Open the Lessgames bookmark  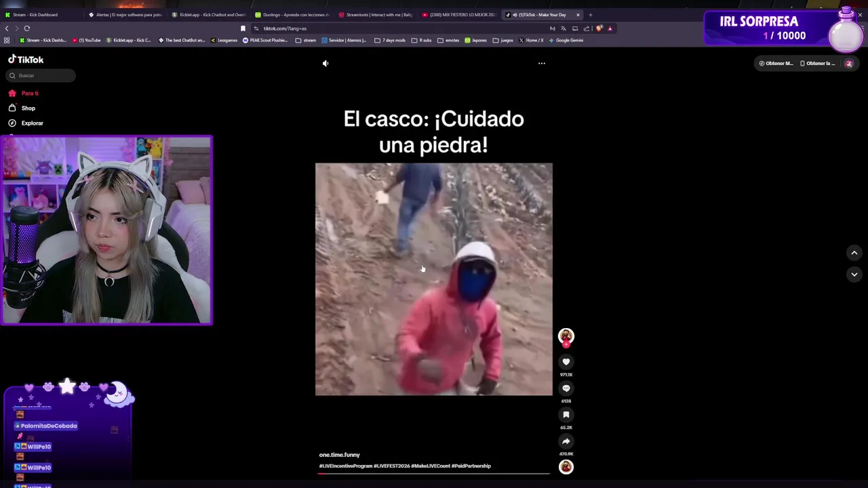(224, 40)
